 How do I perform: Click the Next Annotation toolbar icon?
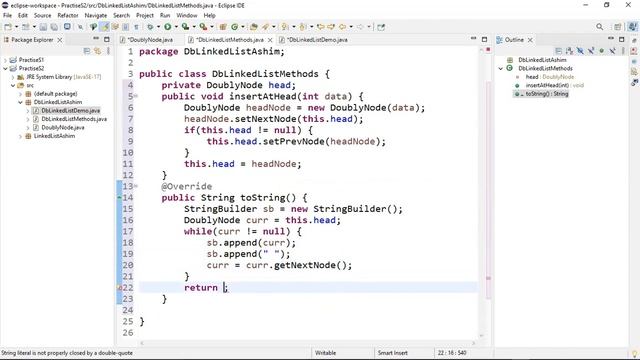(x=285, y=27)
